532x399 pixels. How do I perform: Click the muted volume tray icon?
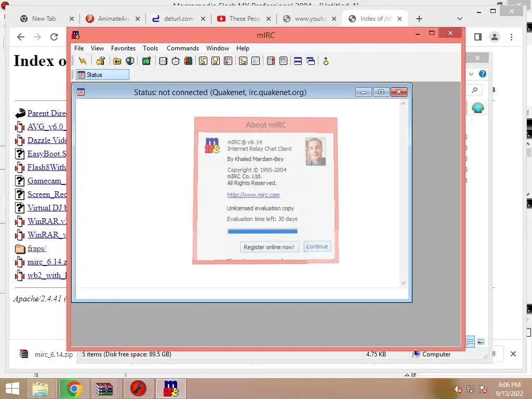pyautogui.click(x=458, y=389)
